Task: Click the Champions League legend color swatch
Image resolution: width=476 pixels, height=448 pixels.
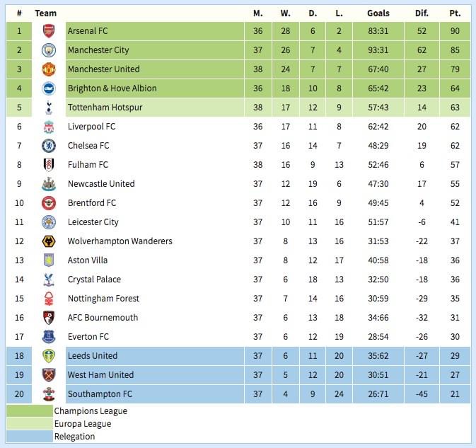Action: 30,411
